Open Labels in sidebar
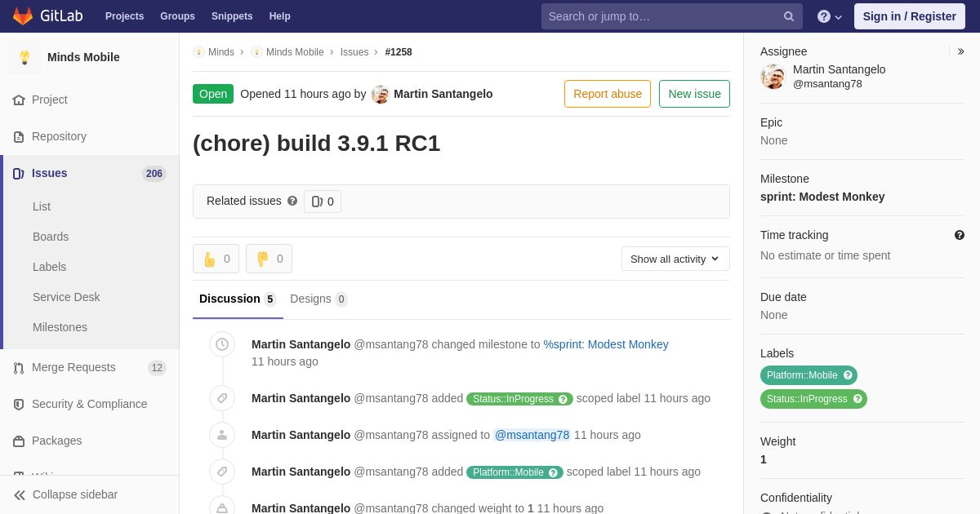 click(49, 267)
